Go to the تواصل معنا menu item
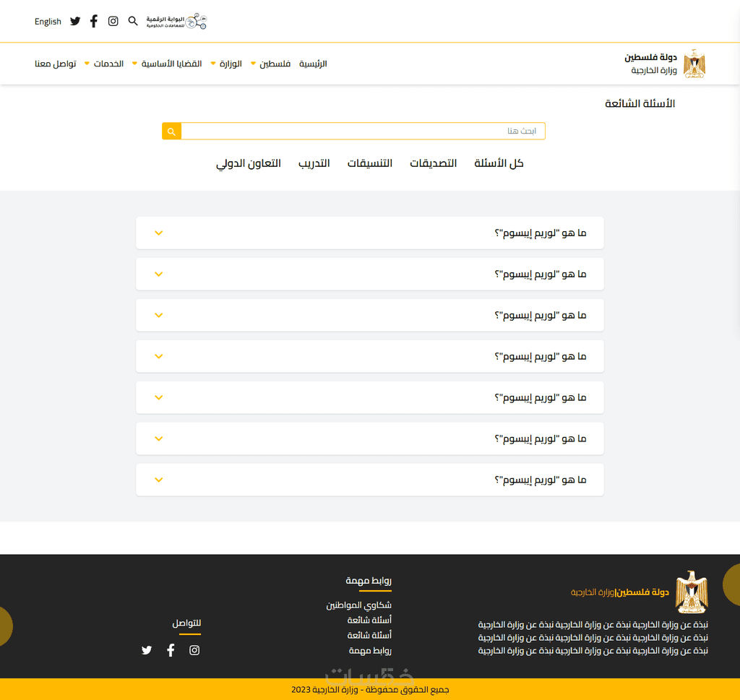The height and width of the screenshot is (700, 740). tap(55, 64)
